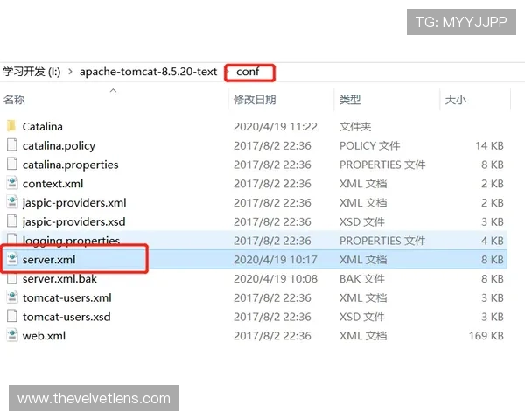Click the POLICY 文件 type cell
Viewport: 525px width, 420px height.
coord(369,146)
